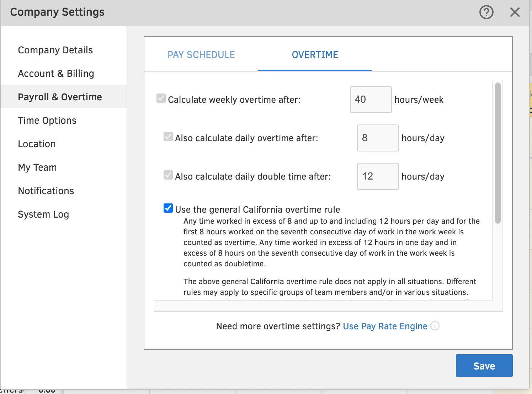Uncheck the general California overtime rule
The width and height of the screenshot is (532, 394).
pyautogui.click(x=167, y=208)
